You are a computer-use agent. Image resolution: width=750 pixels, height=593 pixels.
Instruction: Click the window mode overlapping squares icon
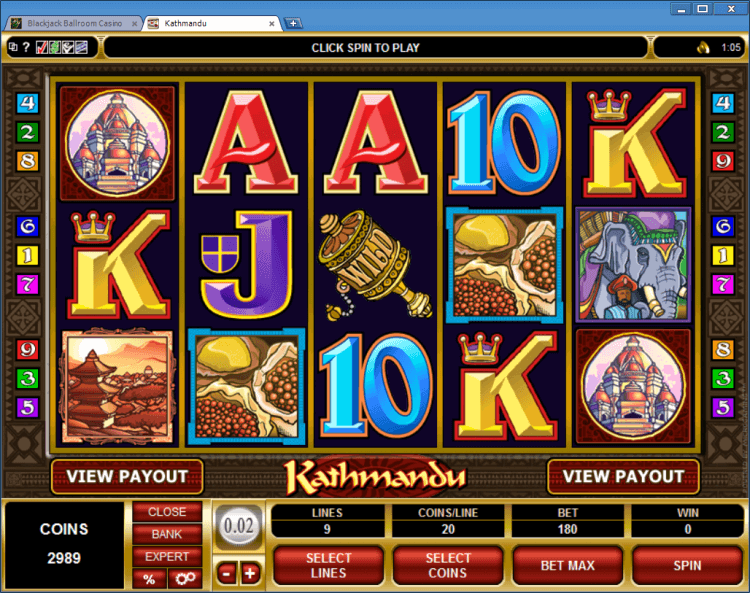coord(13,46)
